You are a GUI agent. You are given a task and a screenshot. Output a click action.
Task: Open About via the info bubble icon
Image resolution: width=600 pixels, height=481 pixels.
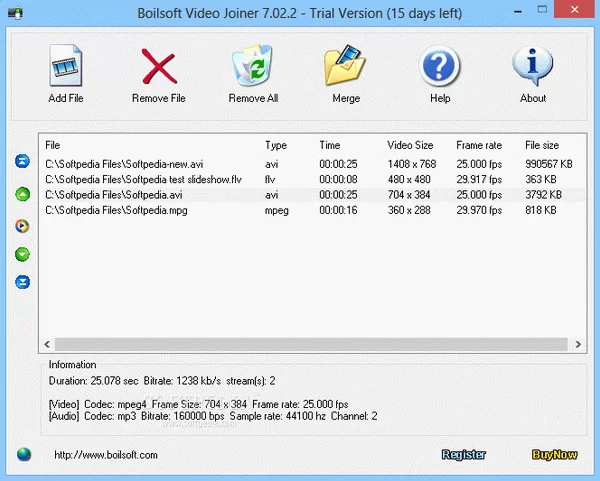[533, 66]
